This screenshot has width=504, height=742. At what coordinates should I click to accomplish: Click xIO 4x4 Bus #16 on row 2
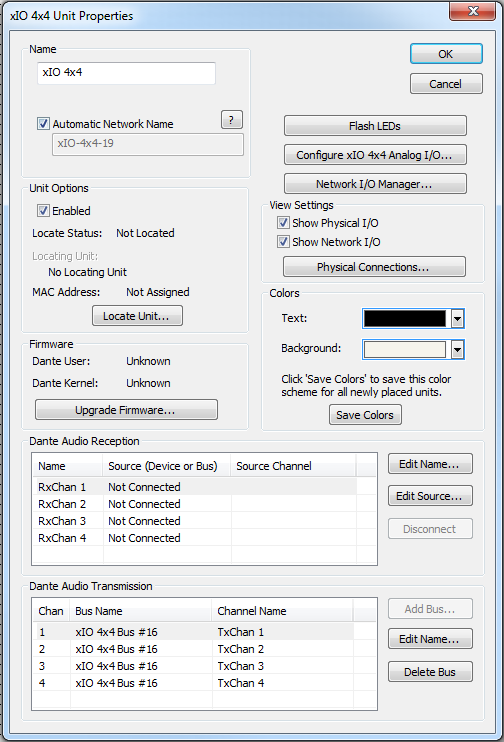coord(116,649)
